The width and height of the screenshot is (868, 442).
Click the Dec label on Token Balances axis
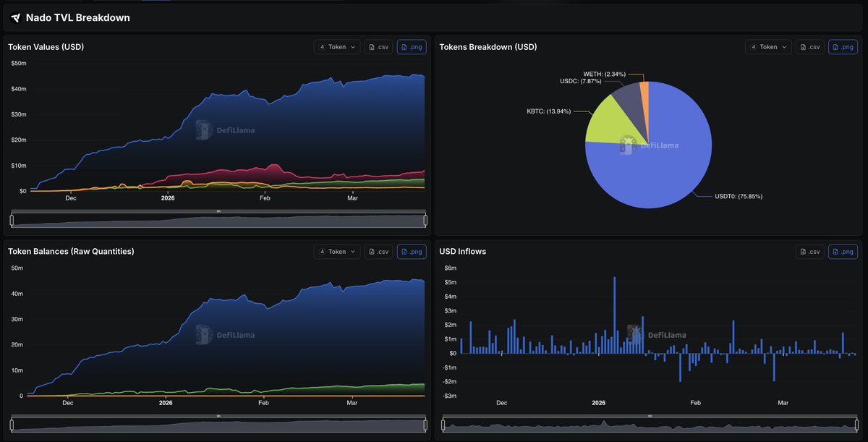click(x=68, y=402)
